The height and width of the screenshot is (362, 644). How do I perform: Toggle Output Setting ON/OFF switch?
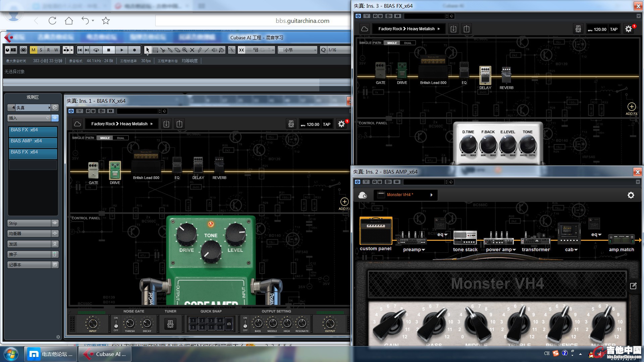coord(245,324)
